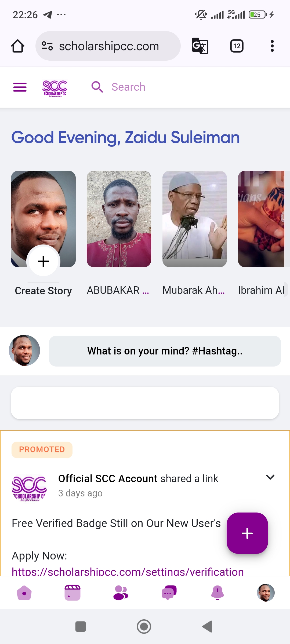
Task: Tap the purple floating plus button
Action: click(247, 533)
